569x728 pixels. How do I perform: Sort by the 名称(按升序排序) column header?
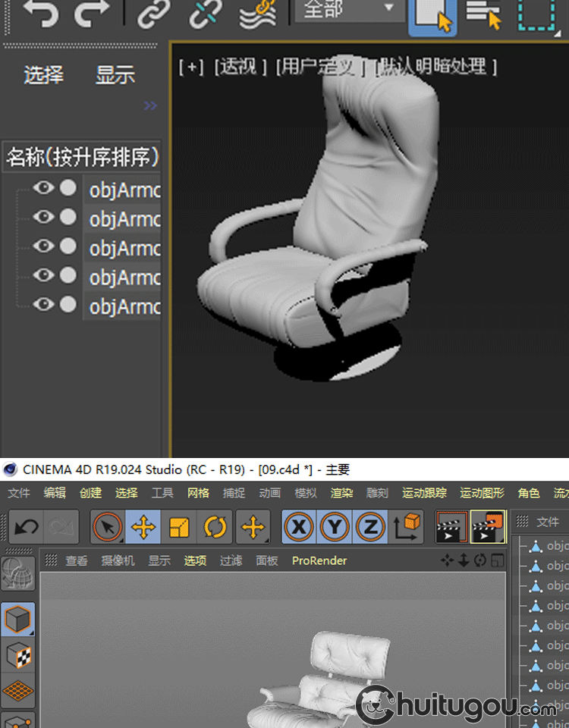click(82, 157)
